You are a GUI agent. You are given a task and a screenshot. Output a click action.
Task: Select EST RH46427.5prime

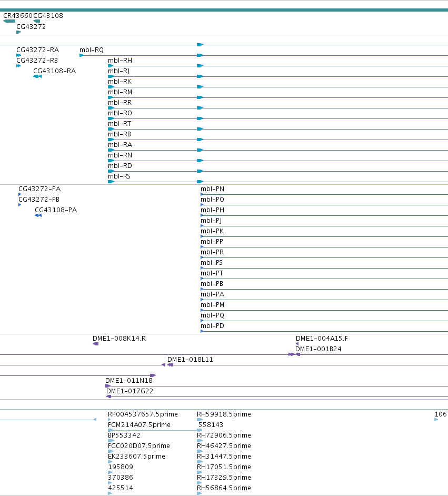pyautogui.click(x=224, y=445)
